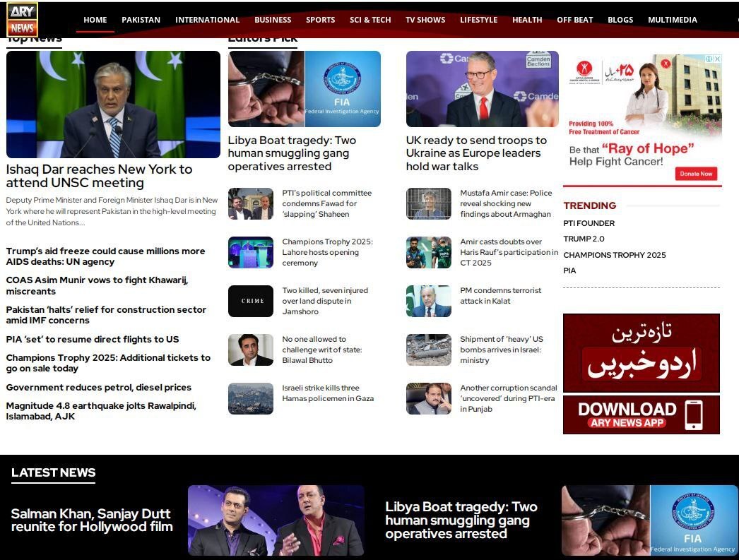Select BUSINESS in the navigation bar
The width and height of the screenshot is (739, 560).
click(x=273, y=20)
